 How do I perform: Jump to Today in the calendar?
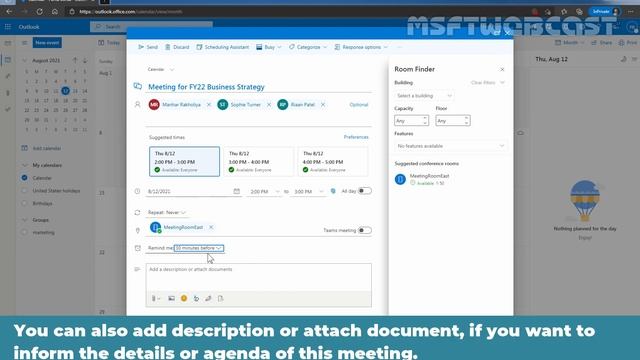point(109,42)
